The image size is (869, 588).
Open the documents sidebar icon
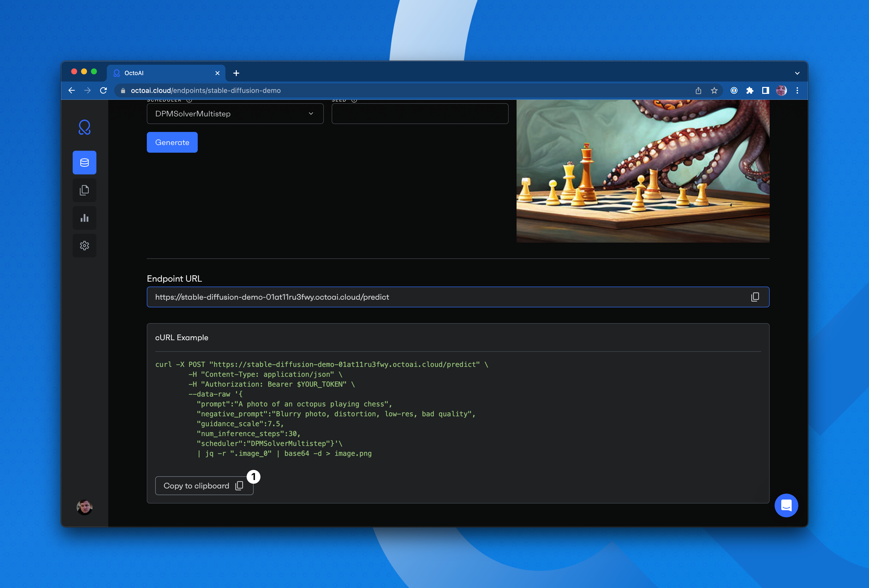tap(85, 190)
